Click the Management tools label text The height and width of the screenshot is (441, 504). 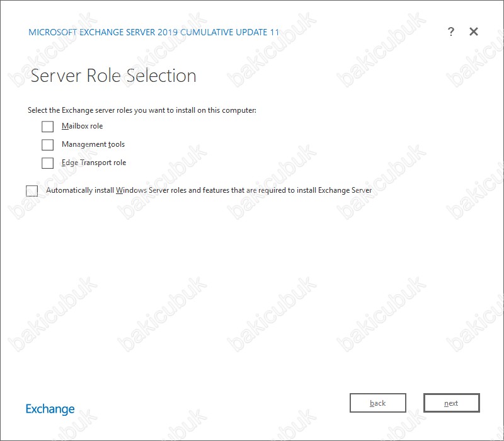93,144
